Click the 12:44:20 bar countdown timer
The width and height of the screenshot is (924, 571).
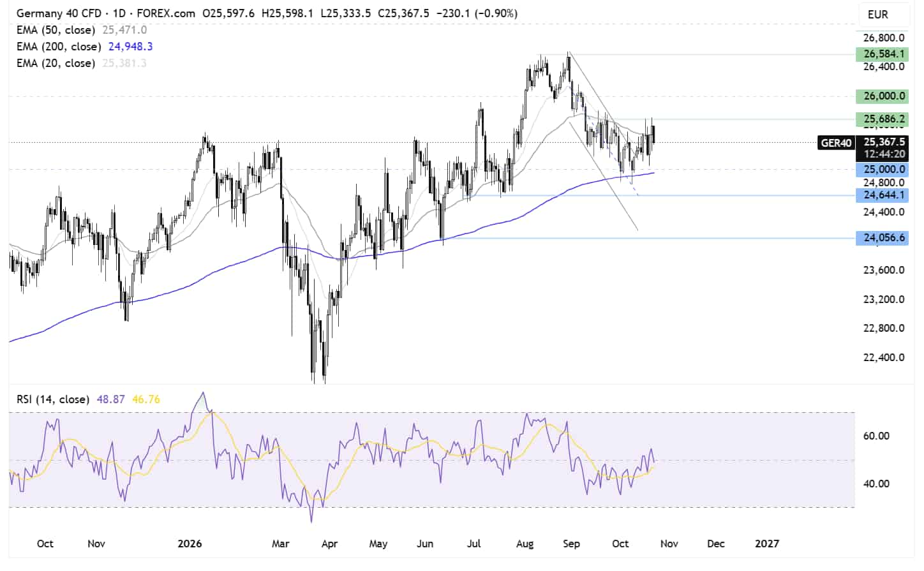click(x=883, y=154)
